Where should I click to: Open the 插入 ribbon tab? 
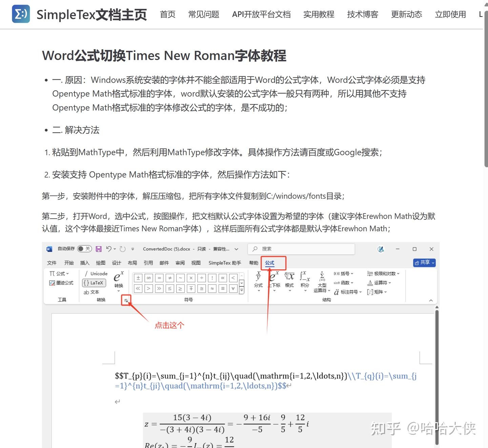click(84, 263)
